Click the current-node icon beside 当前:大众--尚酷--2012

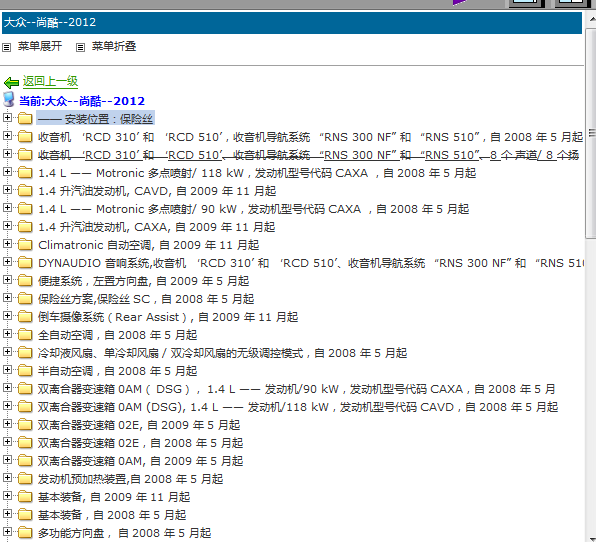9,100
